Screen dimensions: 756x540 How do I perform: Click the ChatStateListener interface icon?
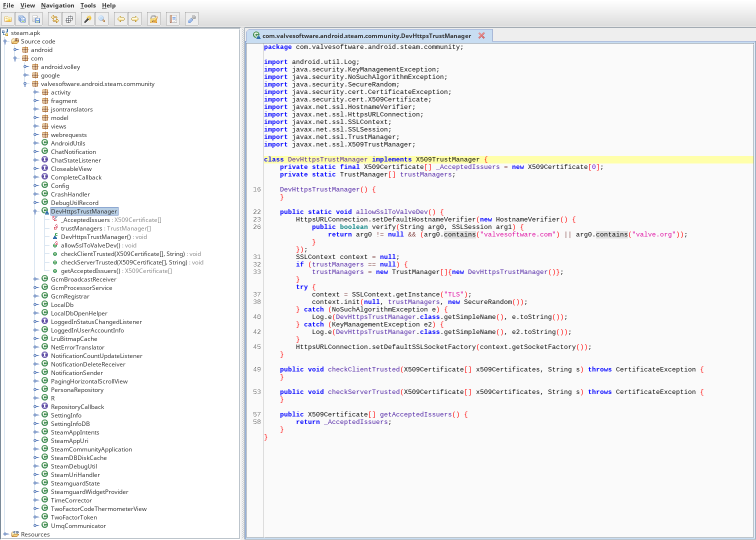[x=45, y=160]
